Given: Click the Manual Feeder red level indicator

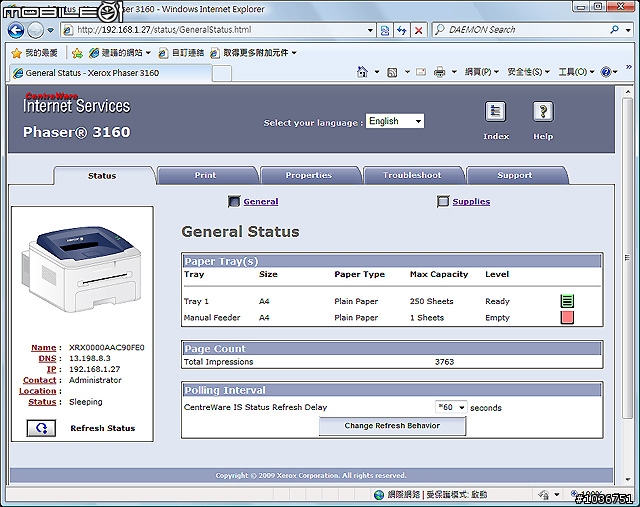Looking at the screenshot, I should (567, 318).
